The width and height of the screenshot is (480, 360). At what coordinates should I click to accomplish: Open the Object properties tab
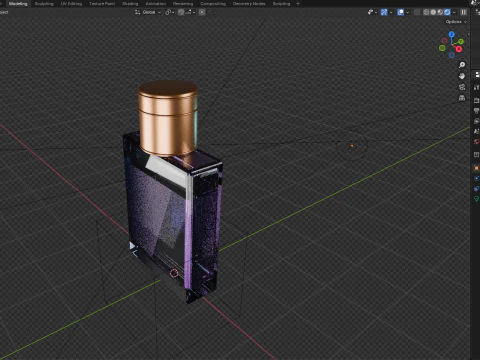476,168
